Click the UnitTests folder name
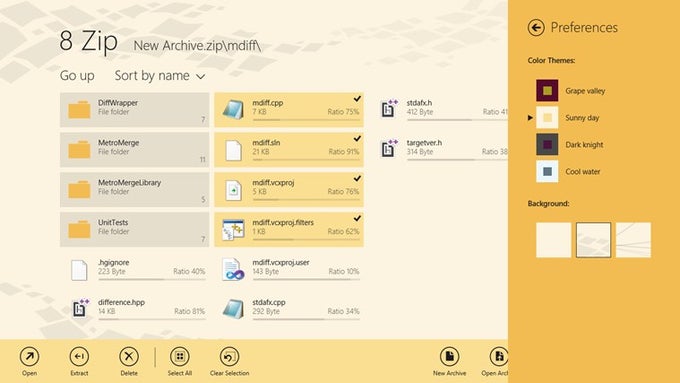Image resolution: width=680 pixels, height=383 pixels. 113,223
